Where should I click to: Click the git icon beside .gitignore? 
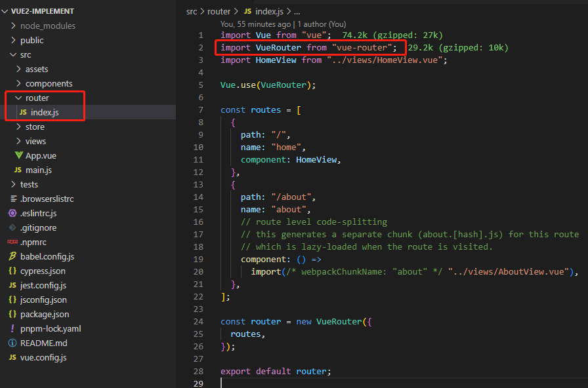click(x=12, y=227)
